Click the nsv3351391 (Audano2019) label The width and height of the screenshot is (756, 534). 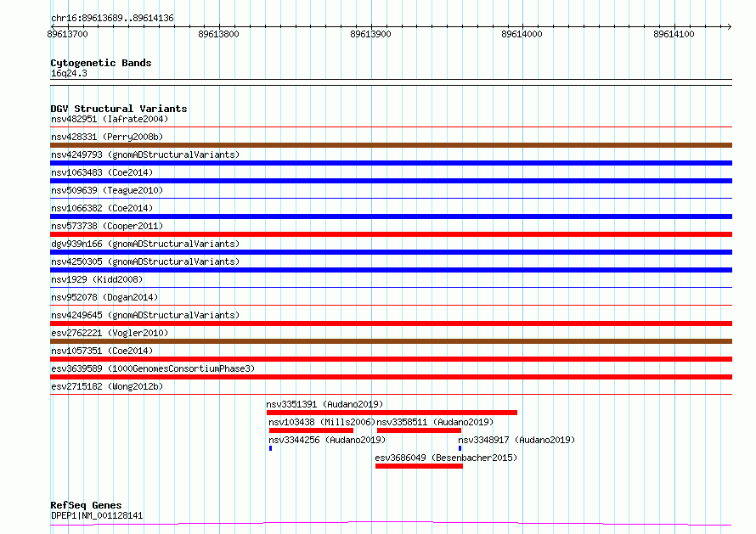[x=324, y=404]
